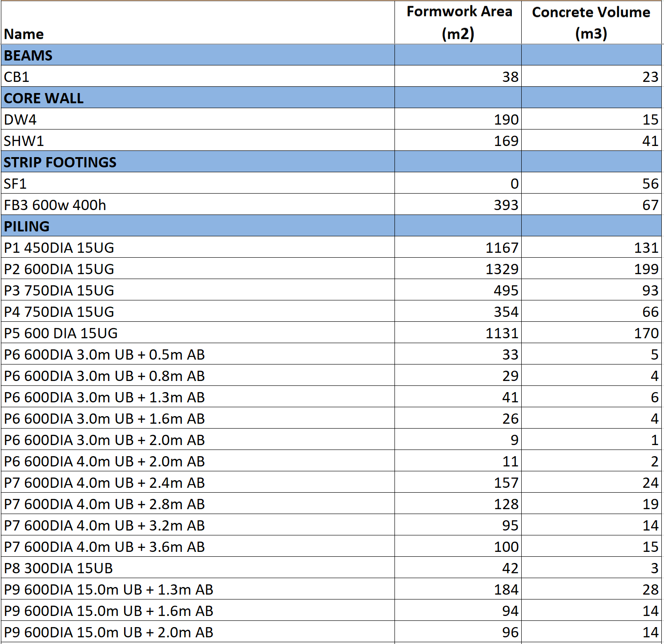The width and height of the screenshot is (664, 644).
Task: Click the P8 300DIA 15UB name cell
Action: (x=58, y=568)
